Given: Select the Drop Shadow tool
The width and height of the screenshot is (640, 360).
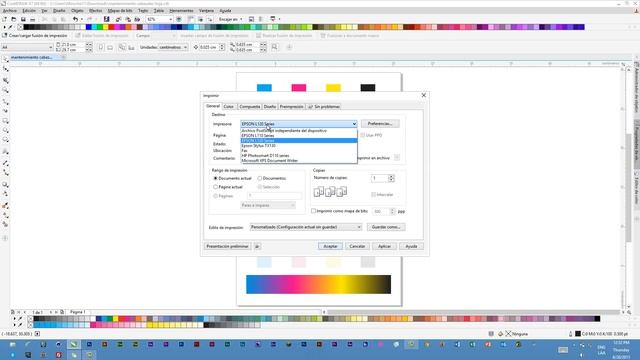Looking at the screenshot, I should 5,184.
